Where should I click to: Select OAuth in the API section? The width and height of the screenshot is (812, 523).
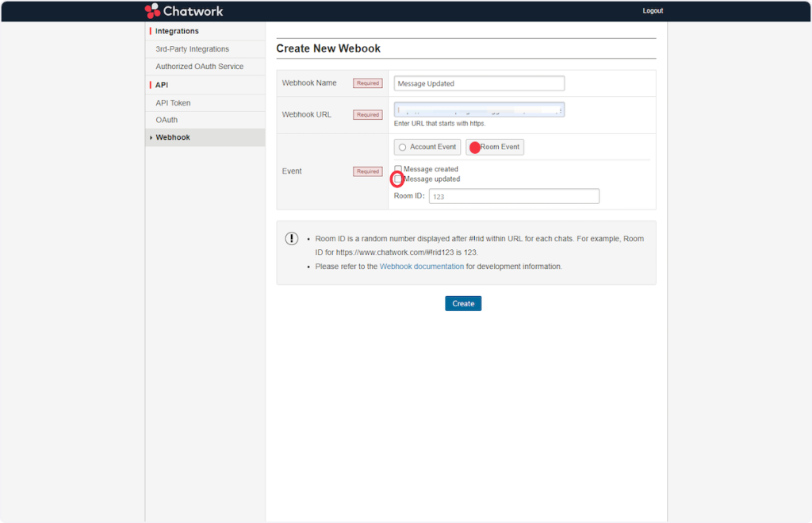167,120
